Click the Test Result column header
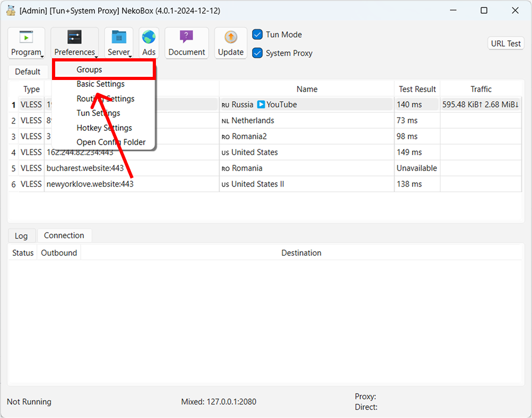532x418 pixels. pyautogui.click(x=417, y=88)
